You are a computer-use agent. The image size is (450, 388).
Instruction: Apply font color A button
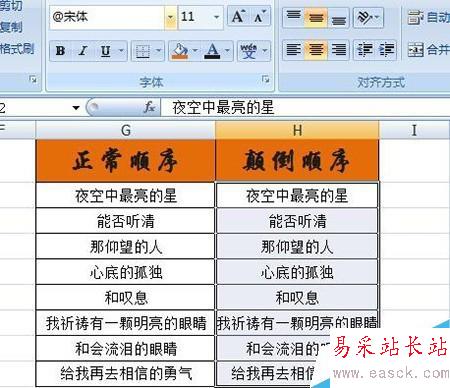pos(212,51)
